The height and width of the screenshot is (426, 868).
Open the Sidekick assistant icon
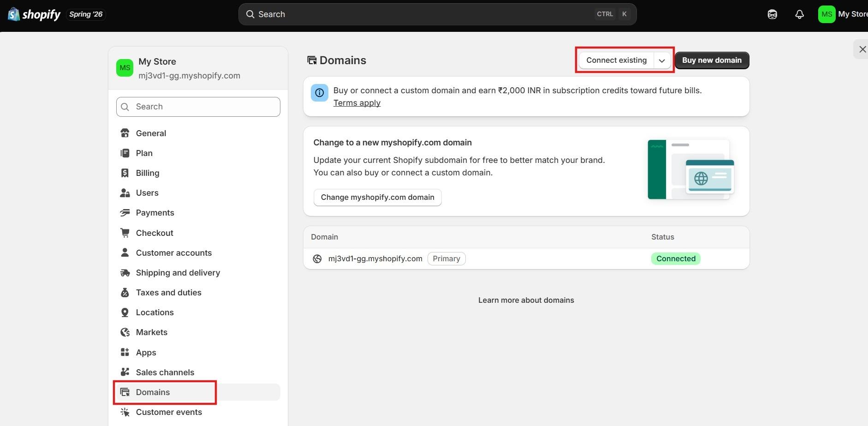pos(772,14)
